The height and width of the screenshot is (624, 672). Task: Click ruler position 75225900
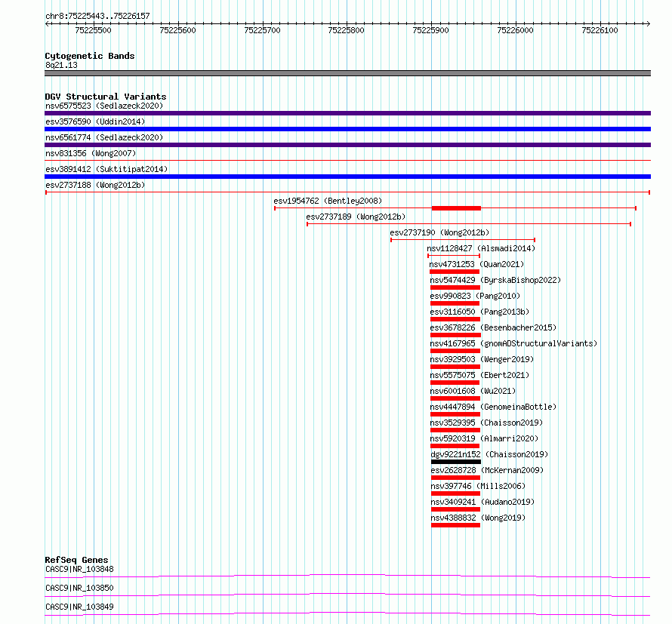[x=430, y=30]
